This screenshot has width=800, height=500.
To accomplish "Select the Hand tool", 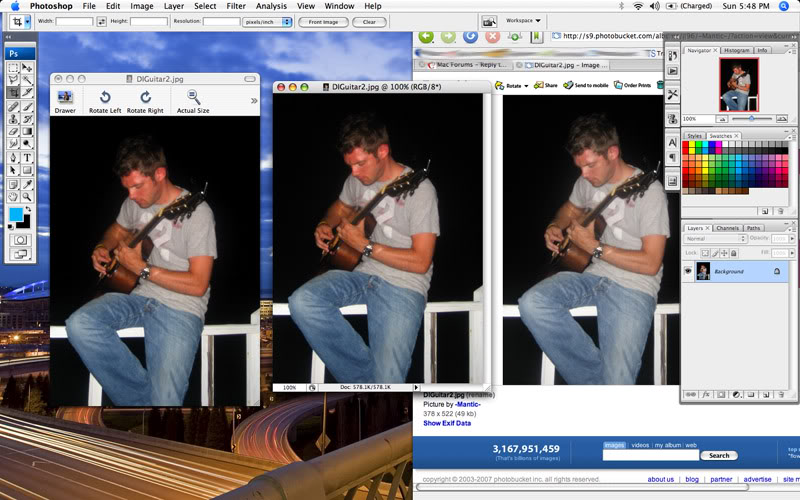I will [x=13, y=196].
